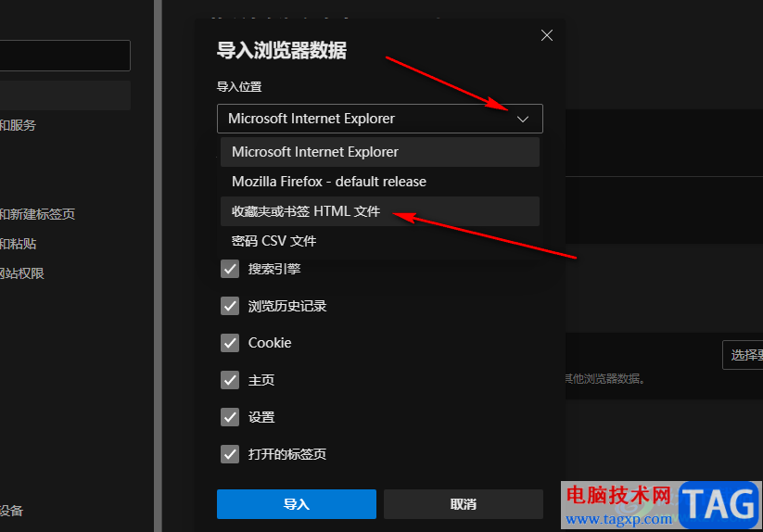The height and width of the screenshot is (532, 763).
Task: Click the settings search field in sidebar
Action: click(x=65, y=56)
